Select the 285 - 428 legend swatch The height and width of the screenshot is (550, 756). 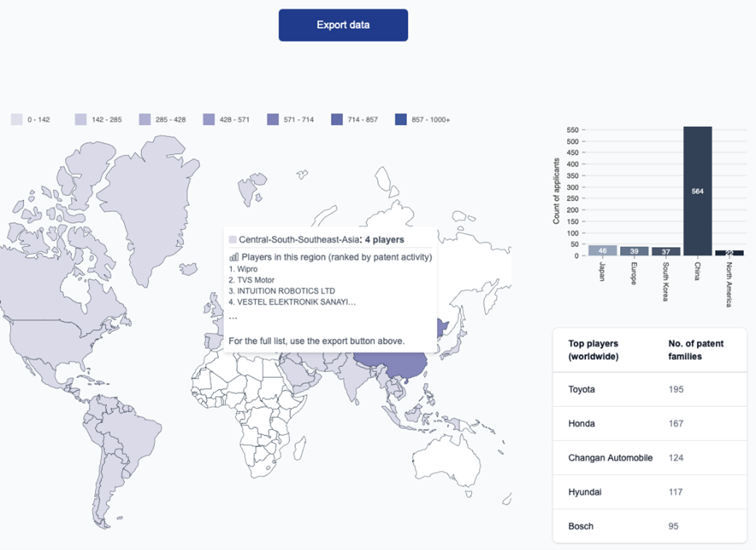pyautogui.click(x=145, y=120)
